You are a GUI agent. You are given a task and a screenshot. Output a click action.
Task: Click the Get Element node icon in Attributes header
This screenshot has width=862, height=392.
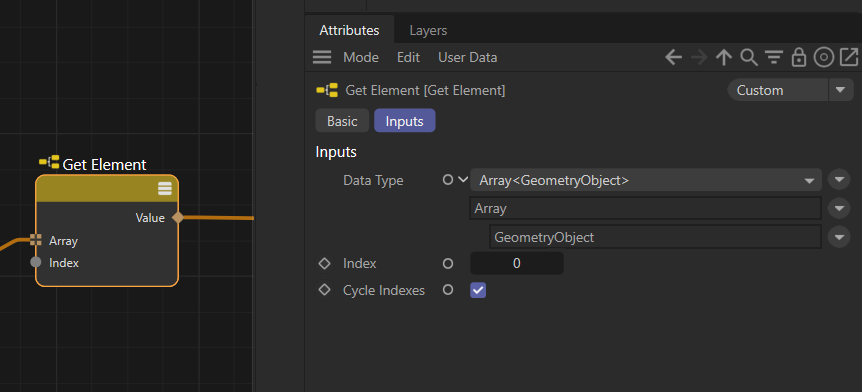pyautogui.click(x=327, y=91)
